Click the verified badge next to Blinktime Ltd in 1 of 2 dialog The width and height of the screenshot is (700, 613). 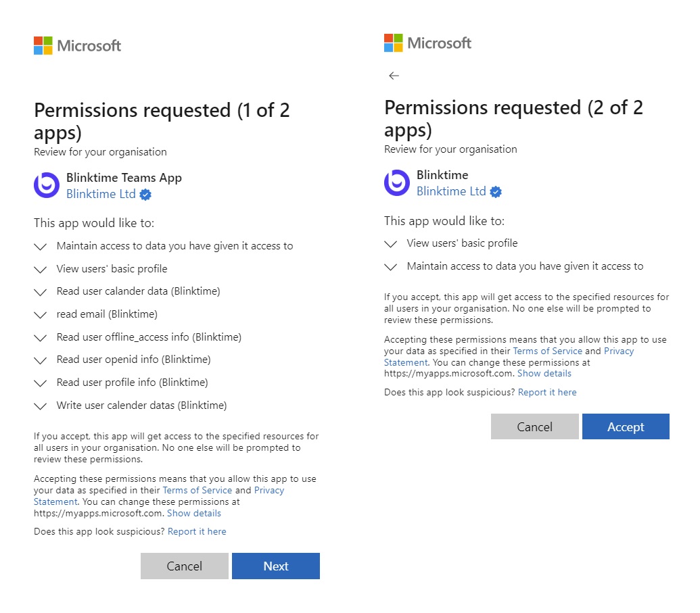145,195
